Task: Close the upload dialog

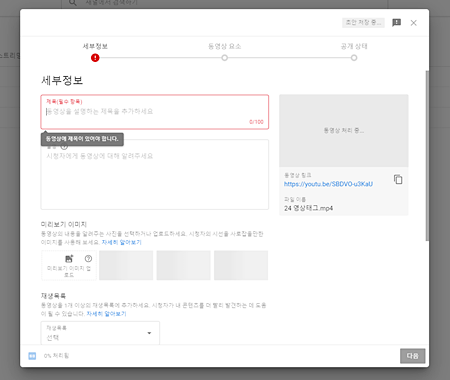Action: click(x=414, y=23)
